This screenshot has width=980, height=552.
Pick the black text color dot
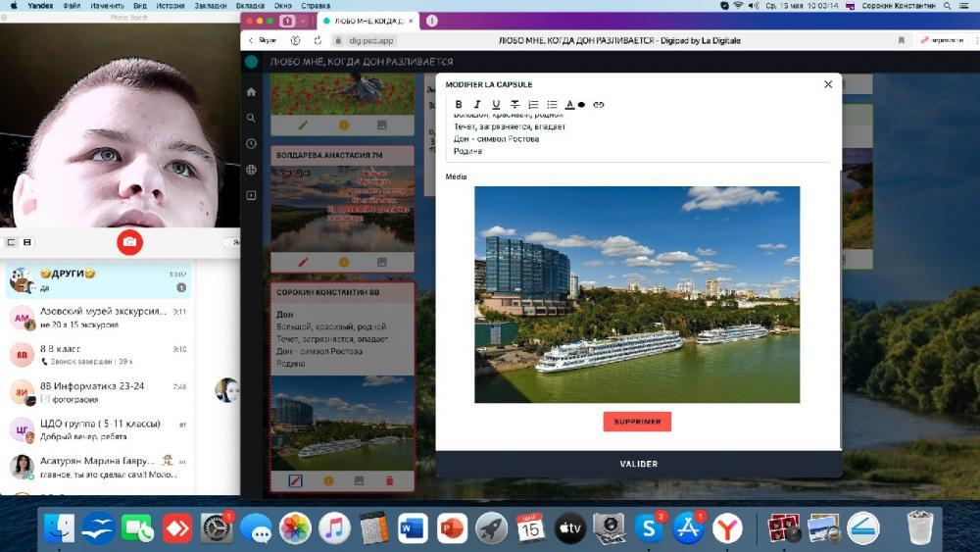coord(581,105)
